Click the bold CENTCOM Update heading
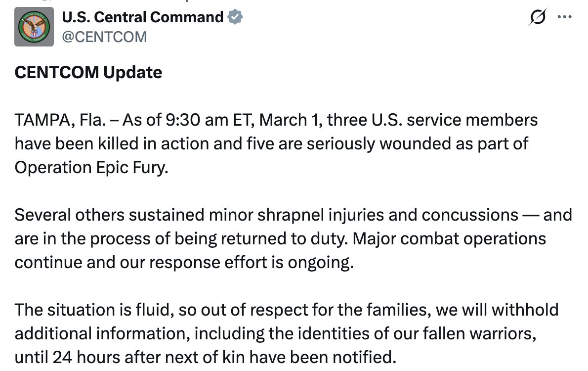This screenshot has height=371, width=588. coord(88,73)
